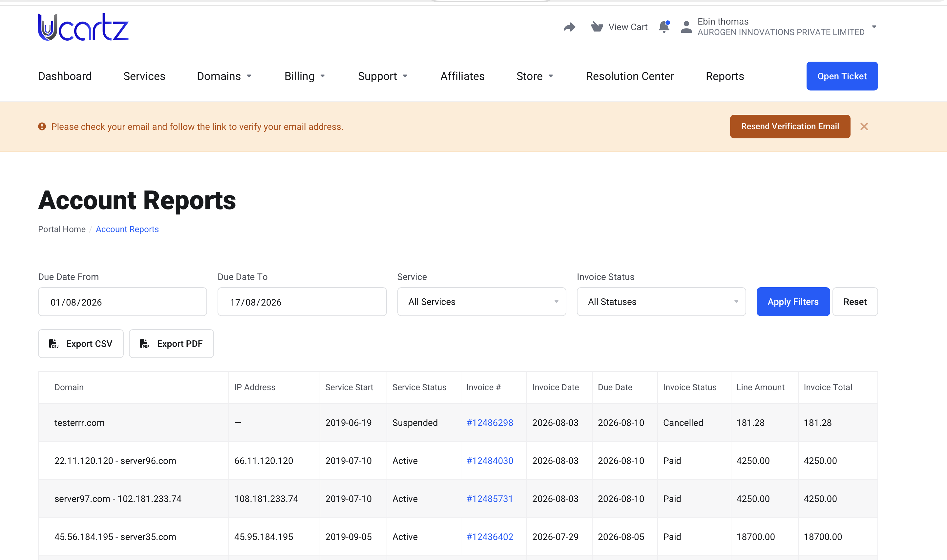
Task: Open the All Services dropdown
Action: coord(481,302)
